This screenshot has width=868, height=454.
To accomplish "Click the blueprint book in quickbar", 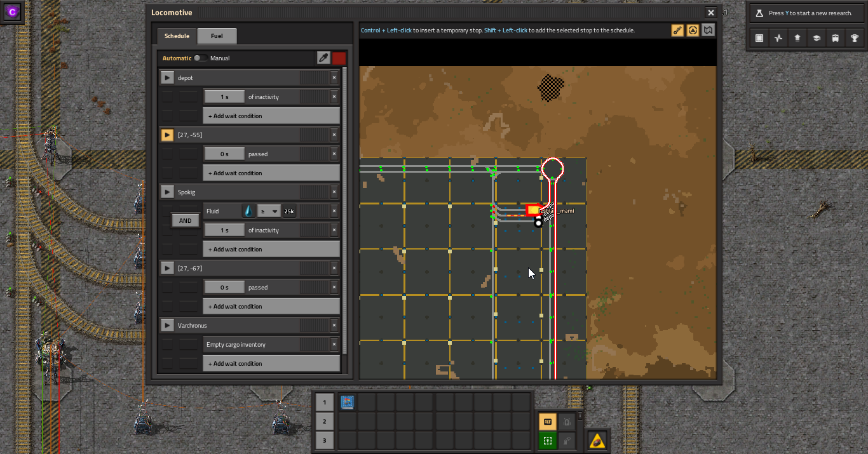I will pyautogui.click(x=347, y=402).
